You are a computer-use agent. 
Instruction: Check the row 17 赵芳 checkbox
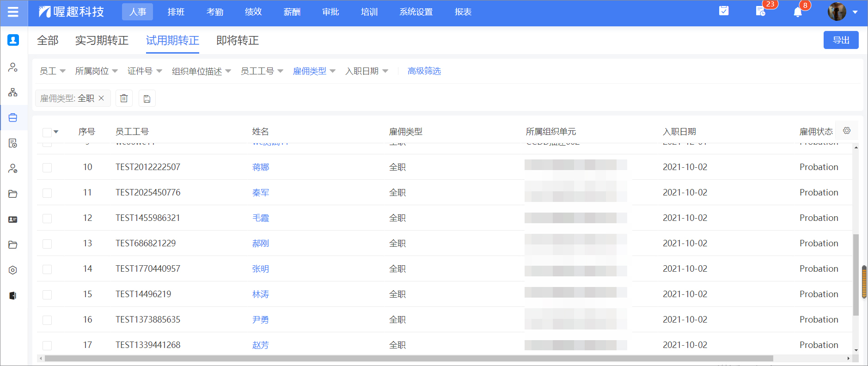point(47,345)
